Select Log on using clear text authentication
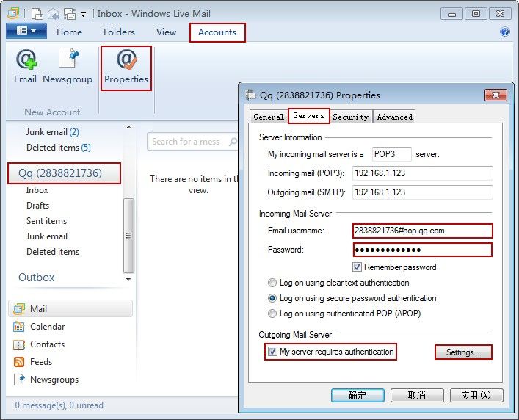Screen dimensions: 519x420 tap(272, 283)
